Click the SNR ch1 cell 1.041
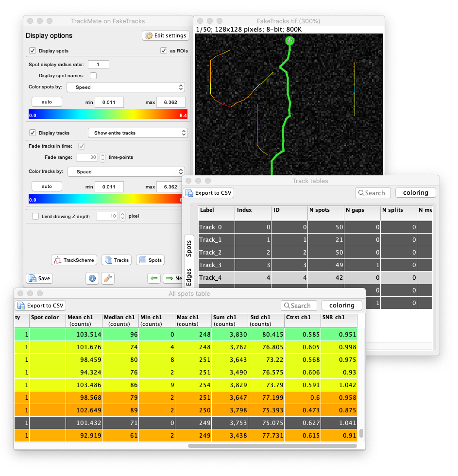 point(339,423)
